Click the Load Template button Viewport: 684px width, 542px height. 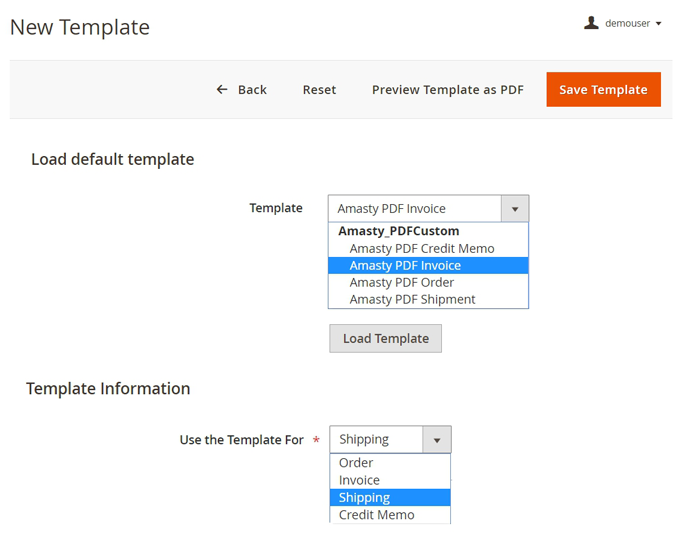point(385,338)
